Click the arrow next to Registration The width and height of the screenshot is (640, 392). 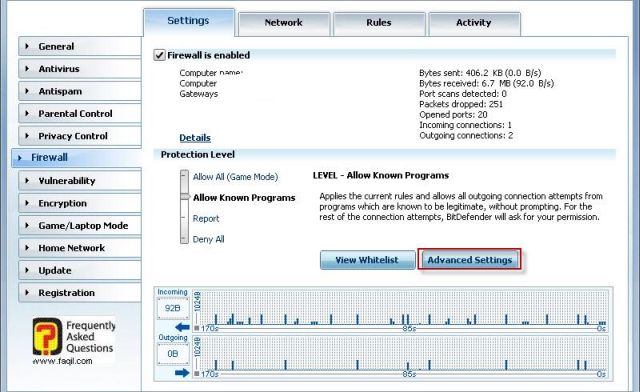click(27, 293)
